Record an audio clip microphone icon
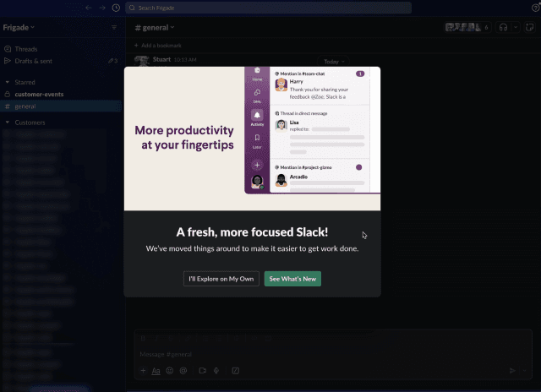 point(216,371)
